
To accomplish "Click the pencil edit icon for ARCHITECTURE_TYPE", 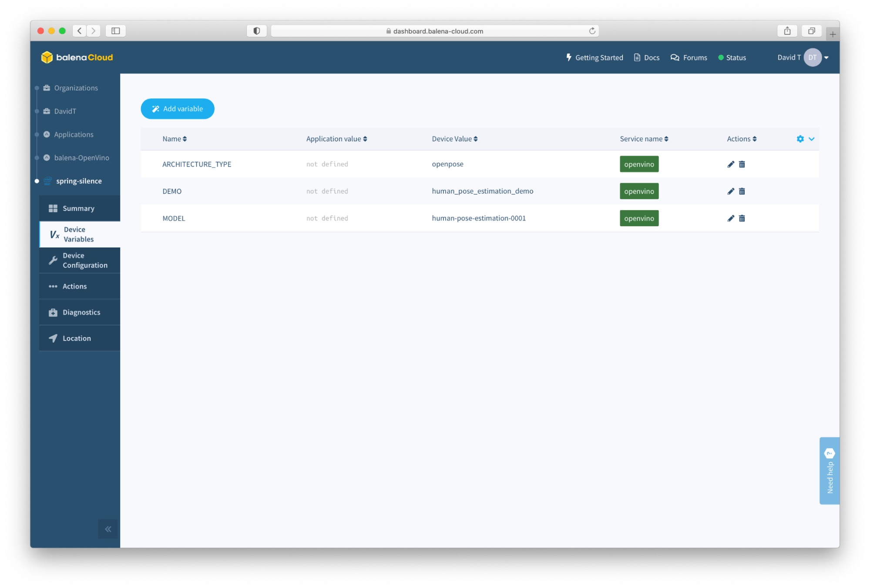I will point(730,164).
